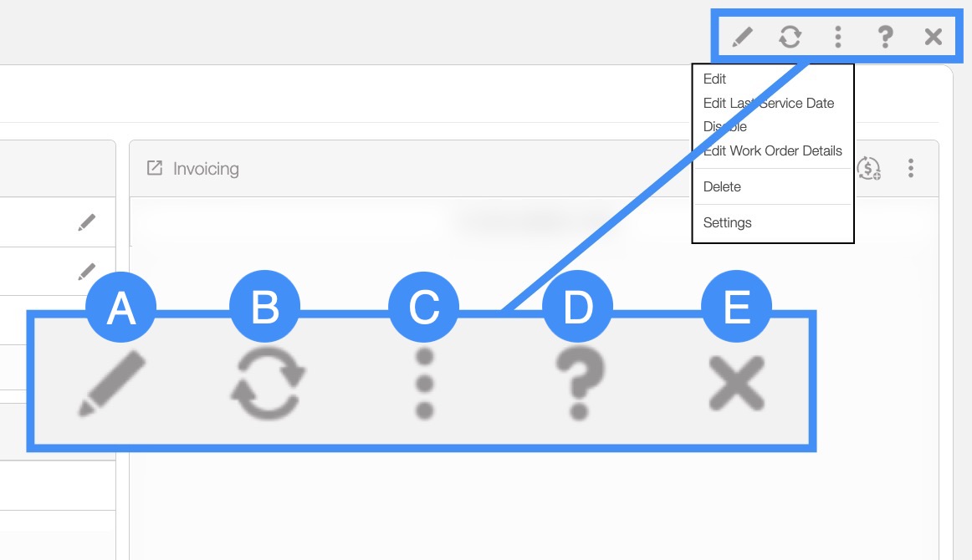972x560 pixels.
Task: Click the small question mark help icon
Action: [x=885, y=37]
